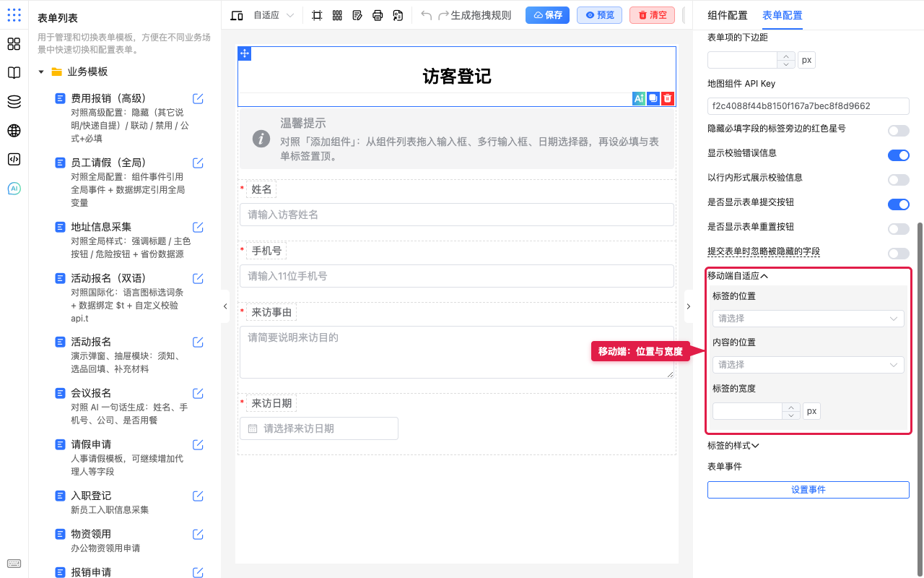
Task: Switch to the 组件配置 tab
Action: (728, 15)
